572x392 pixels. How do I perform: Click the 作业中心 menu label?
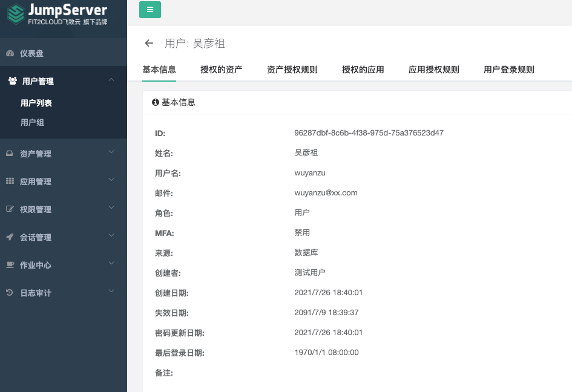pos(35,265)
